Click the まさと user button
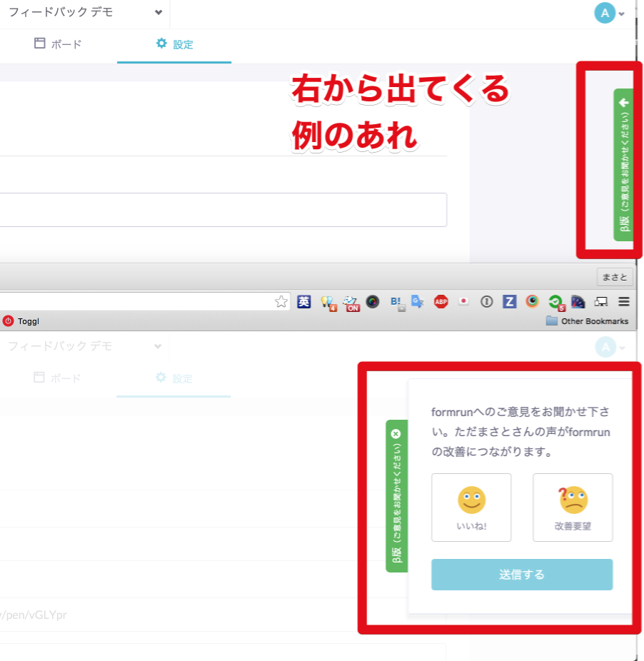 point(614,277)
